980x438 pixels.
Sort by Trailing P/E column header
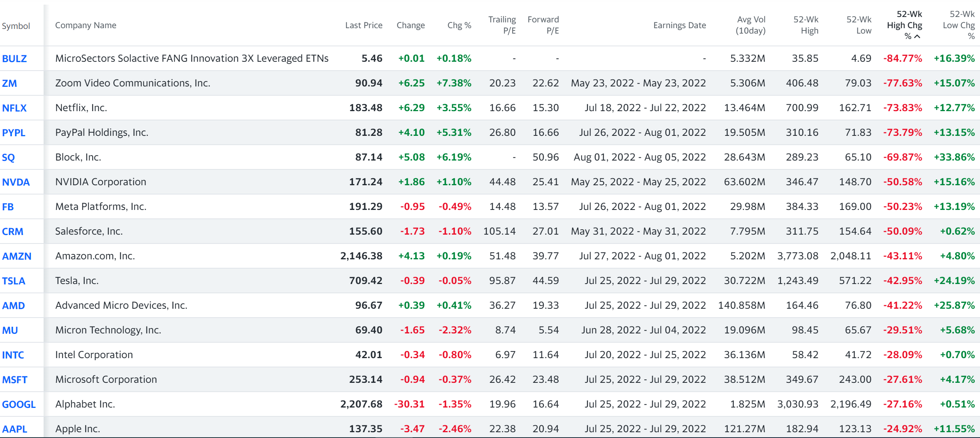(502, 25)
